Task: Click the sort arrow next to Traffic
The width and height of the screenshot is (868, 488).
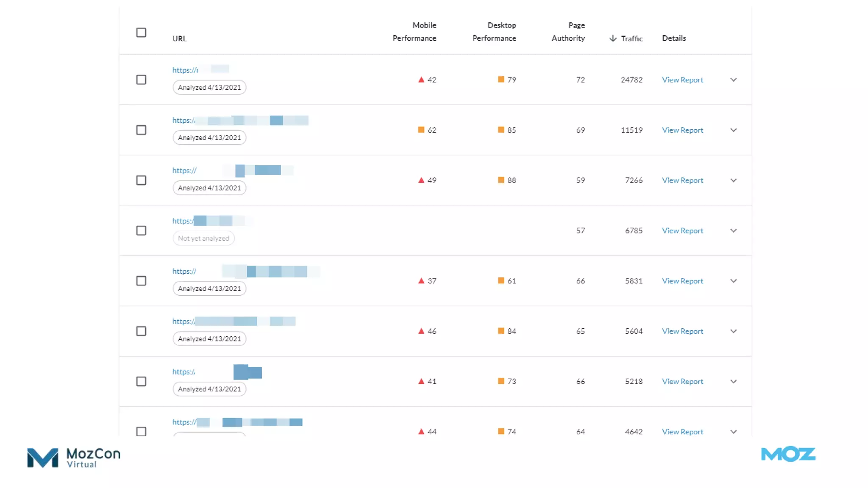Action: 612,38
